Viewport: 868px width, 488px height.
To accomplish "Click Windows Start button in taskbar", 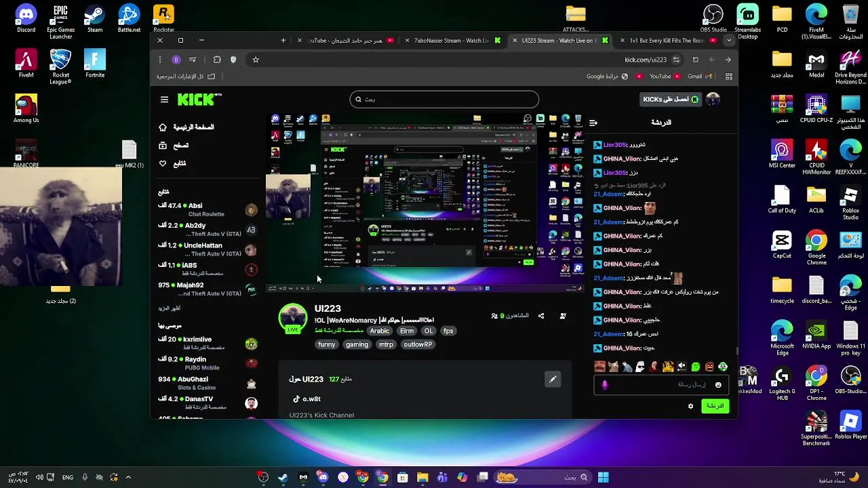I will [x=603, y=478].
